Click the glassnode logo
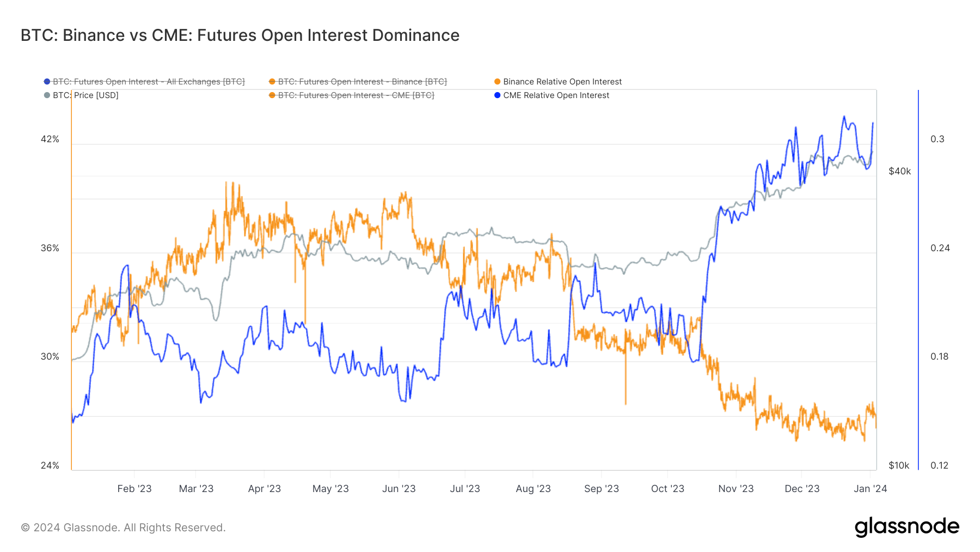The image size is (980, 552). [906, 526]
